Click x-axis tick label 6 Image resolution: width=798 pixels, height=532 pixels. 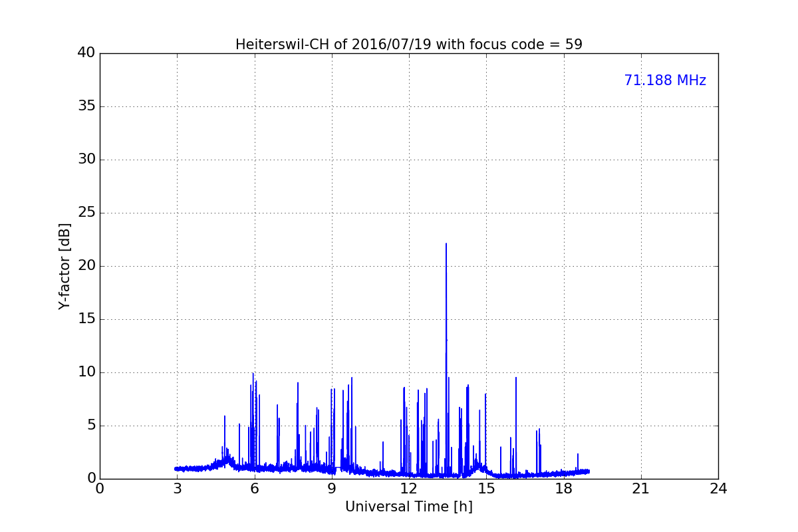click(x=255, y=489)
